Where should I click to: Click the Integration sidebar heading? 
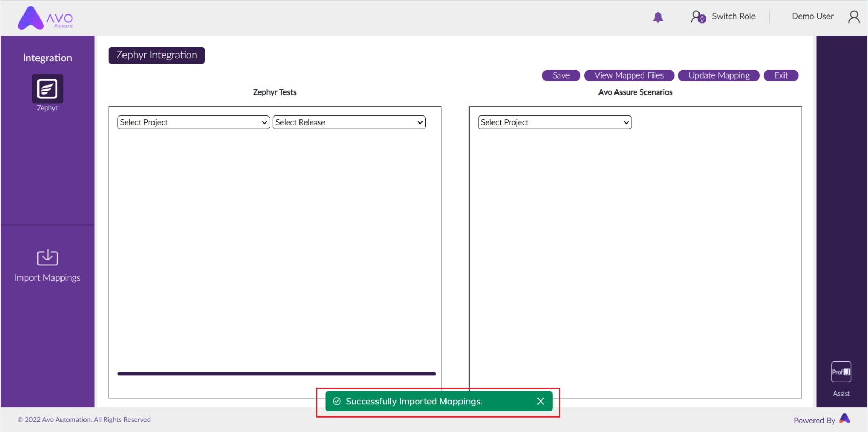(x=47, y=58)
